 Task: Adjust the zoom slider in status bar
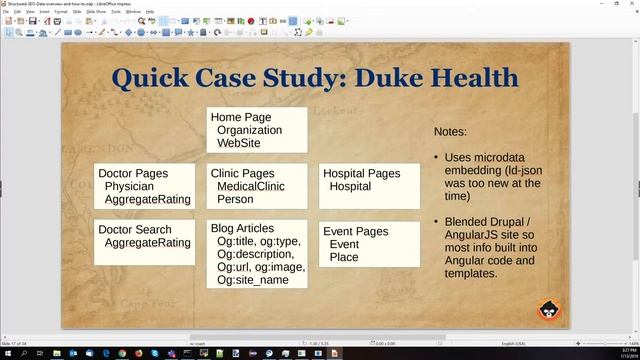(x=604, y=344)
